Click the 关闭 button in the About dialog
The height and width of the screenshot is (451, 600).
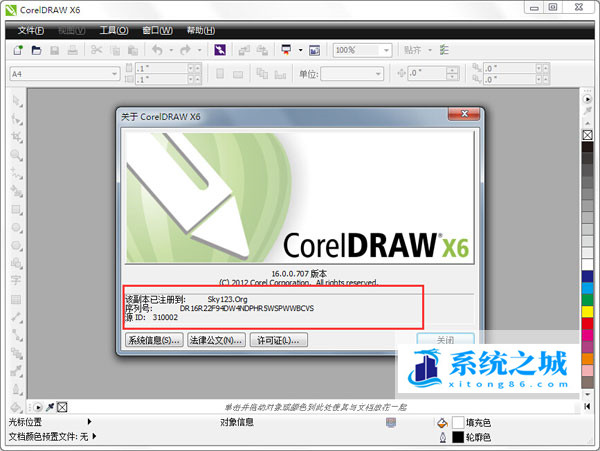tap(445, 340)
